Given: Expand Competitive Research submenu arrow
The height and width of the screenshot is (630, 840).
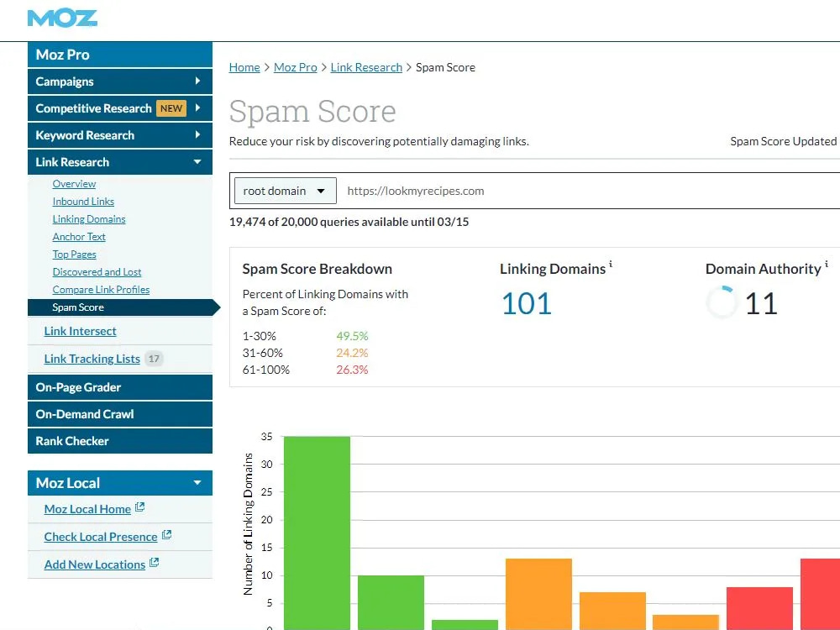Looking at the screenshot, I should (x=197, y=108).
